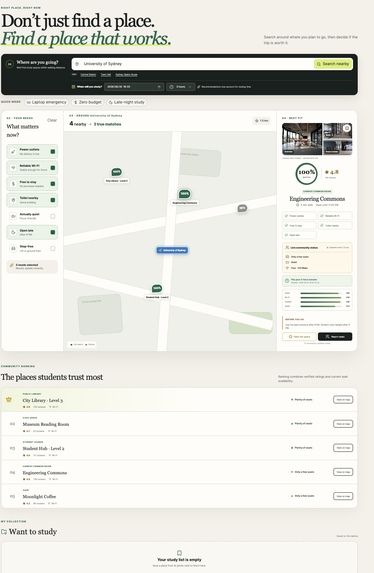View City Library on map
The width and height of the screenshot is (374, 573).
pos(343,400)
